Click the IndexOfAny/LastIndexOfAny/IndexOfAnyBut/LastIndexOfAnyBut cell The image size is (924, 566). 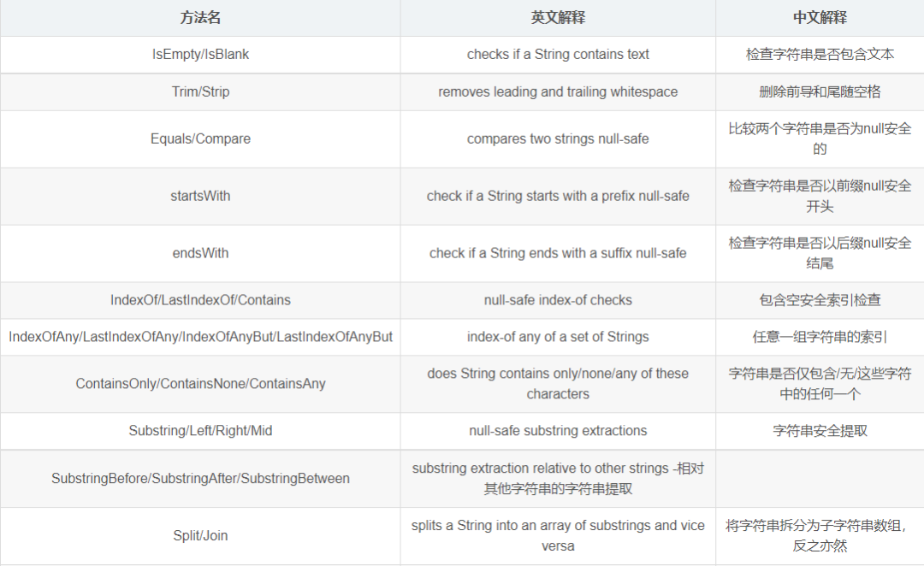200,337
